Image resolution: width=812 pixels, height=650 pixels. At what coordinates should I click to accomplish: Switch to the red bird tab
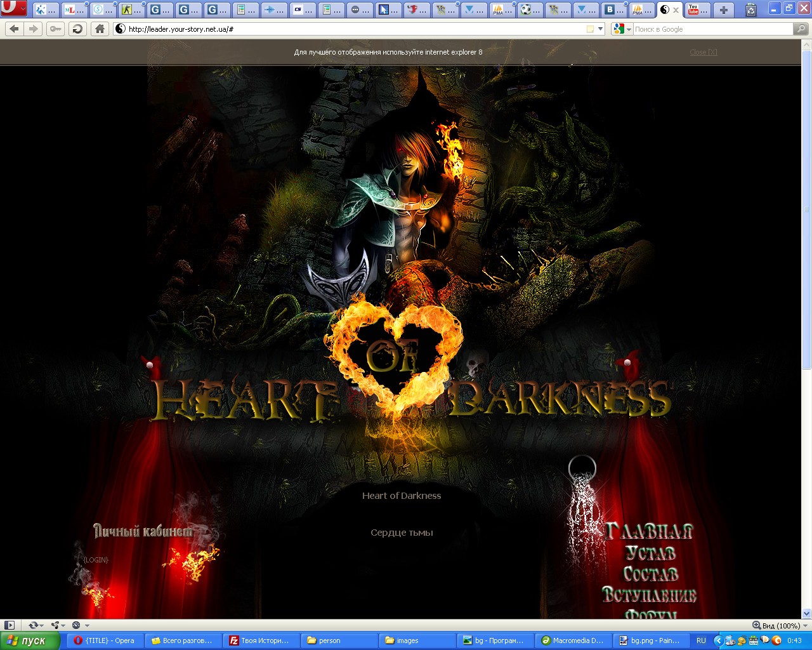[x=417, y=10]
